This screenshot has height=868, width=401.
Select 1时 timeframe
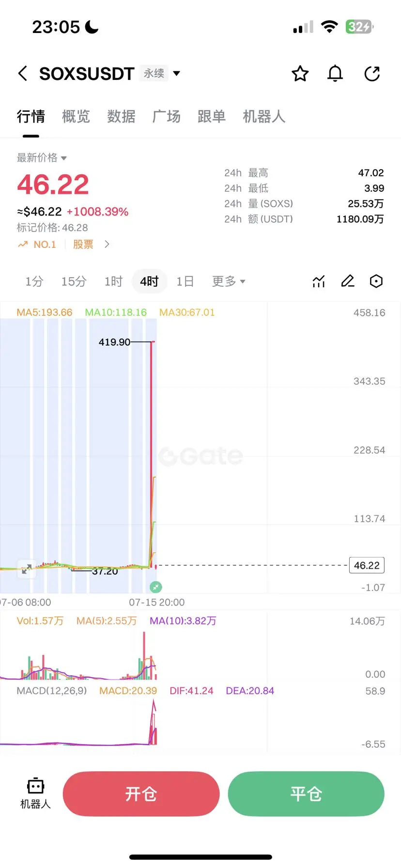[x=113, y=281]
